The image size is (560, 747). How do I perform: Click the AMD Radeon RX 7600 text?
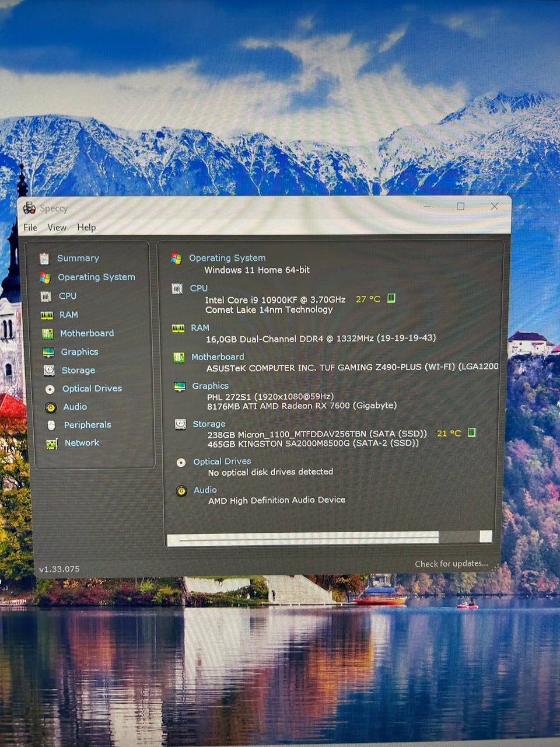(x=302, y=406)
